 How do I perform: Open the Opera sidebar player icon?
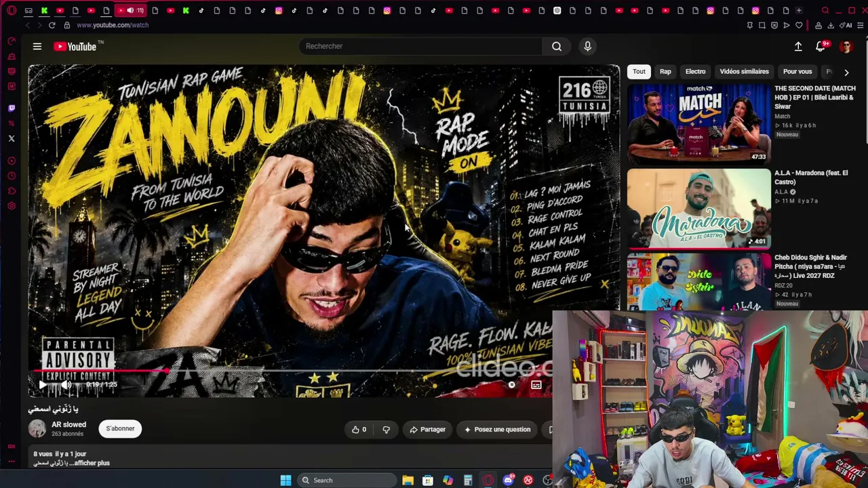(x=12, y=161)
